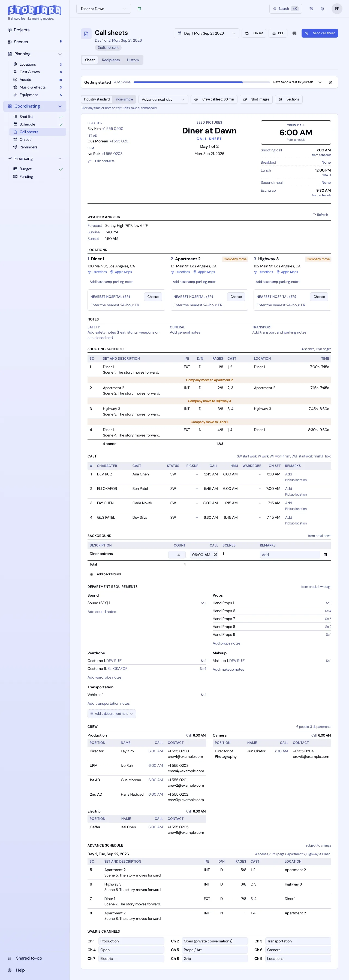The image size is (349, 980).
Task: Click the Music & effects star icon
Action: point(15,87)
